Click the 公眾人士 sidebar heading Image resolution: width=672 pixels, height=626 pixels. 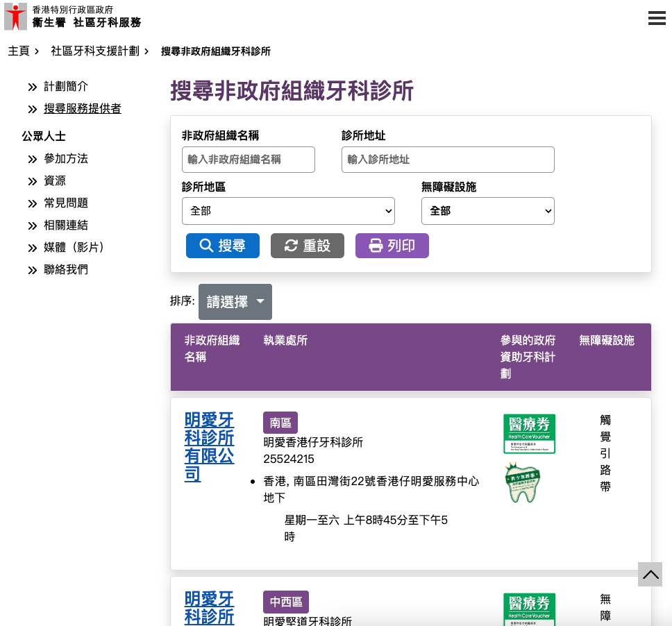point(44,136)
